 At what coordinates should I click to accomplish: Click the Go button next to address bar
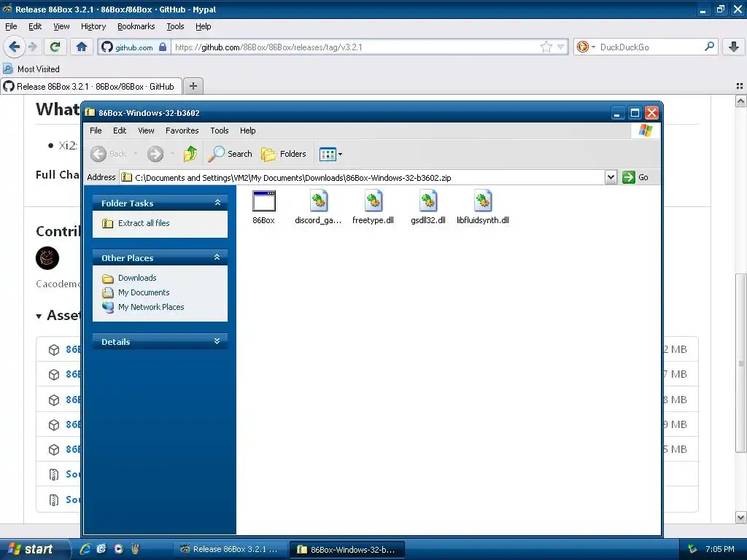[635, 177]
